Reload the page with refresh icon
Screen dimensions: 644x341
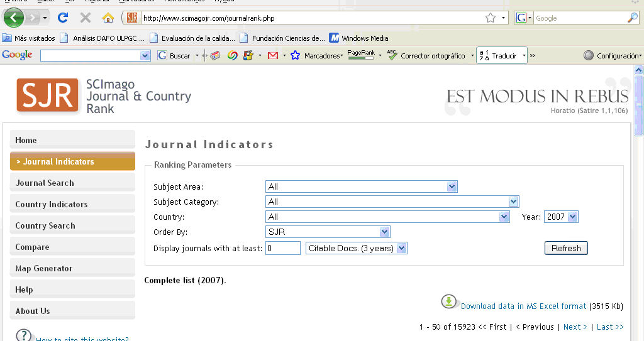click(x=63, y=18)
